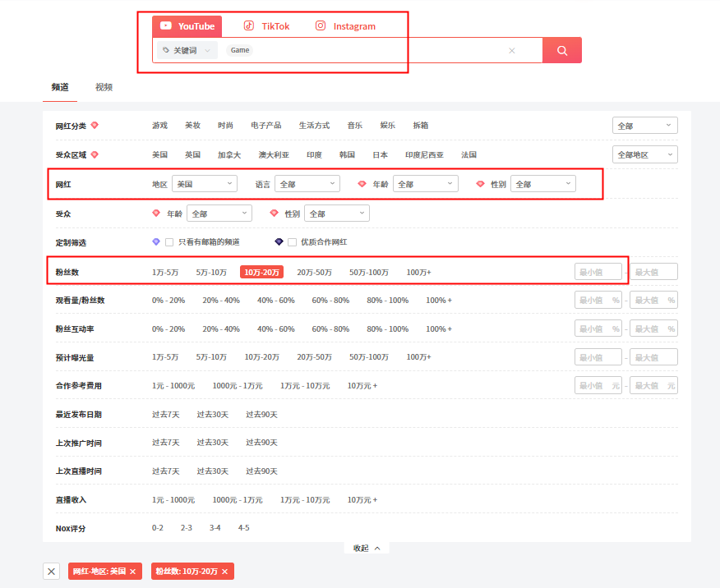
Task: Open the 关键词 search type dropdown
Action: click(187, 50)
